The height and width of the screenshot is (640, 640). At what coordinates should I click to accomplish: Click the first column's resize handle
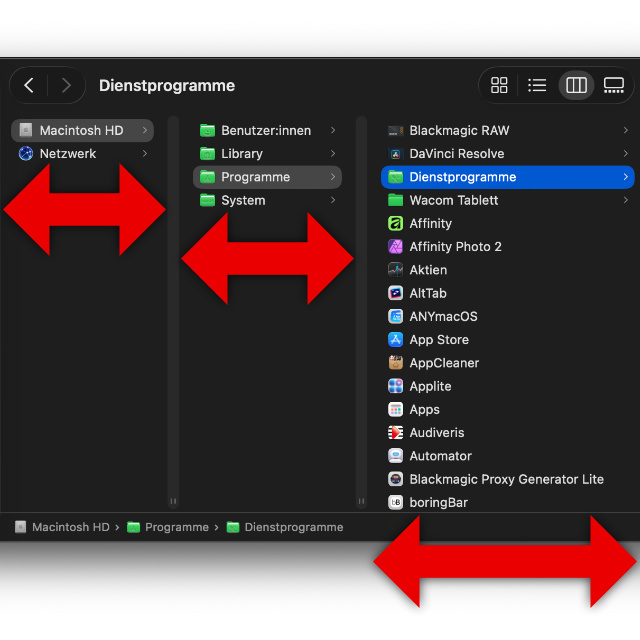coord(173,501)
